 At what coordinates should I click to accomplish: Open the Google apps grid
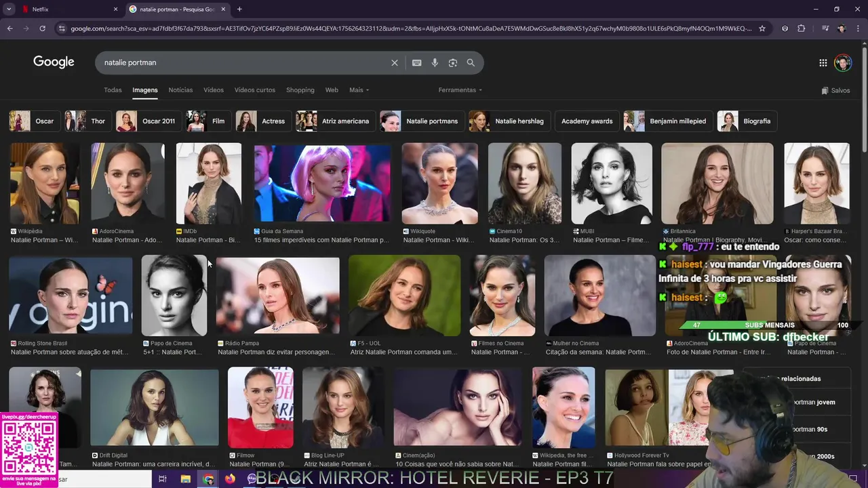[x=823, y=63]
